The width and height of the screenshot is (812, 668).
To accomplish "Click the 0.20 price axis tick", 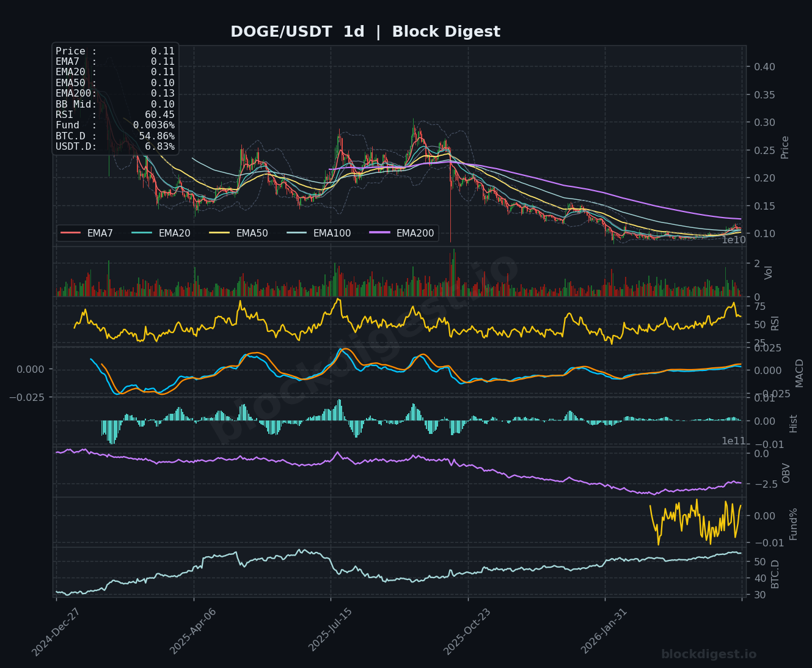I will [x=764, y=178].
